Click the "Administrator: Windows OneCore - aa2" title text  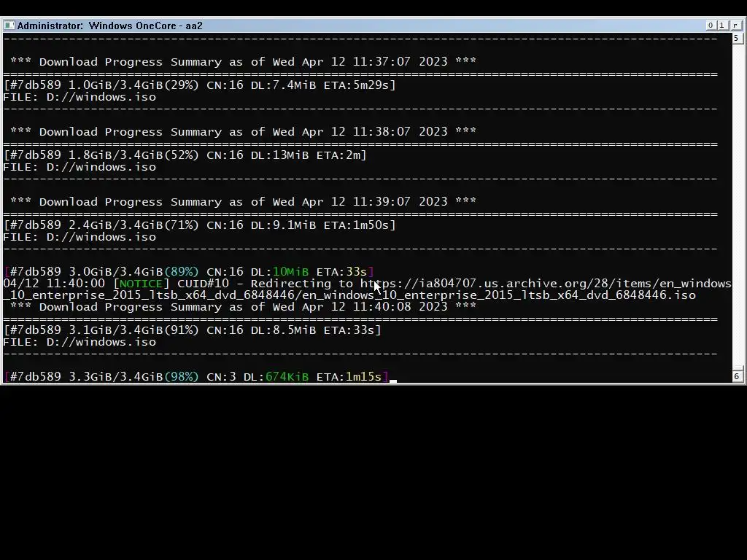(x=110, y=26)
